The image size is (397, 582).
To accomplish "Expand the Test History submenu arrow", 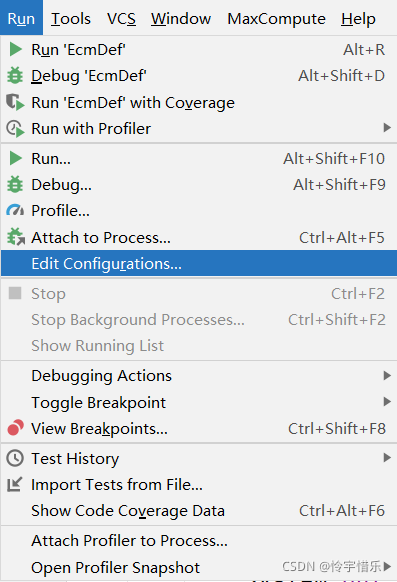I will click(x=387, y=458).
